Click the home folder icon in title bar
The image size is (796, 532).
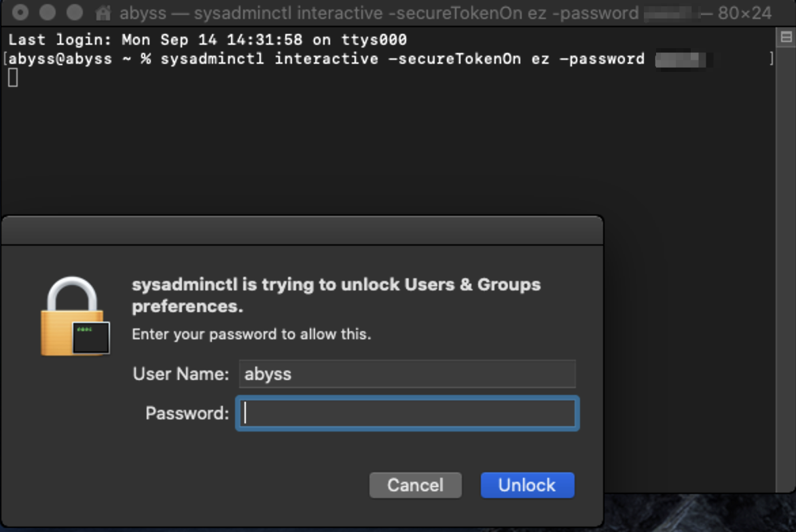click(103, 13)
